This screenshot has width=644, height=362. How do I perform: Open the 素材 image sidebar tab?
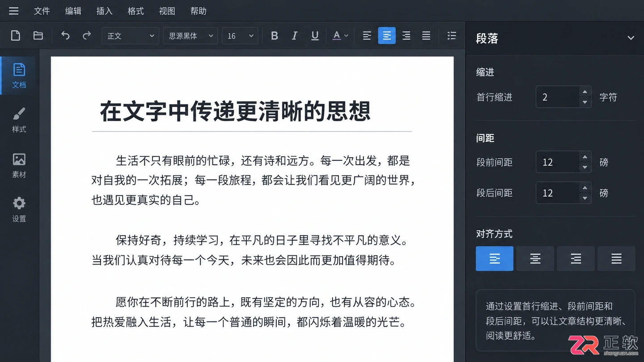click(19, 165)
